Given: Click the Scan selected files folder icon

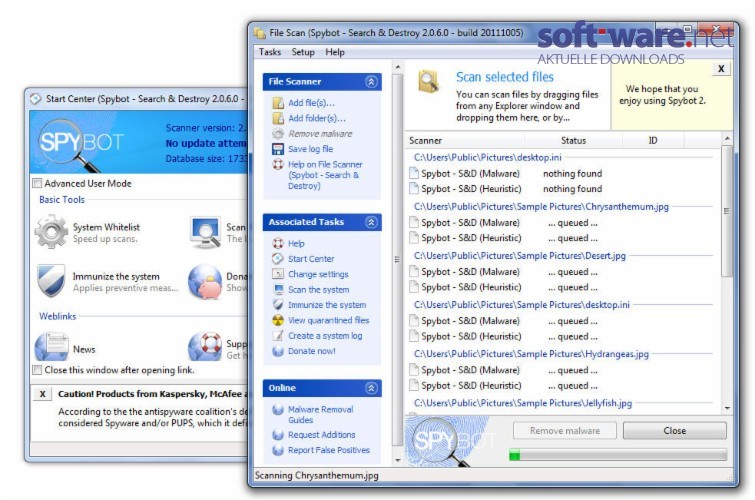Looking at the screenshot, I should point(428,81).
